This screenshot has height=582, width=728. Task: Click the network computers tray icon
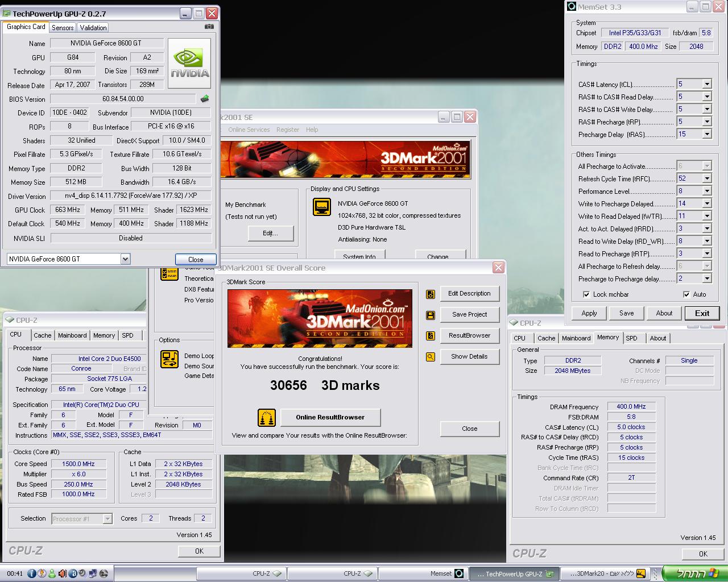coord(93,573)
